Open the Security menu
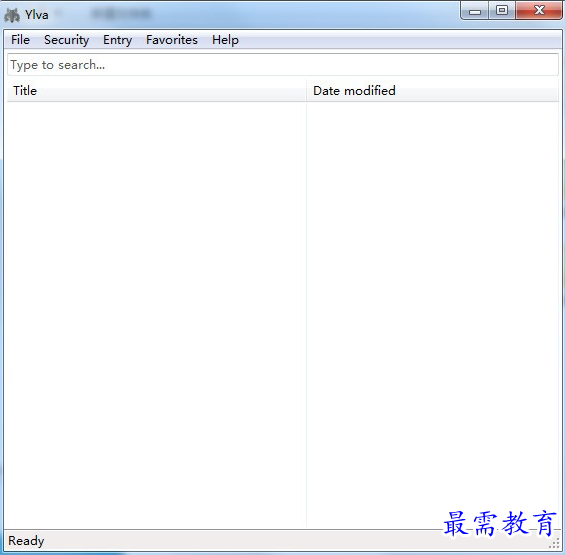This screenshot has width=565, height=555. click(66, 40)
